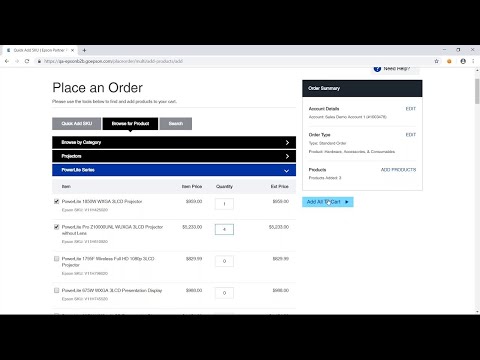Click the browser address bar URL
The width and height of the screenshot is (480, 360).
(x=113, y=61)
